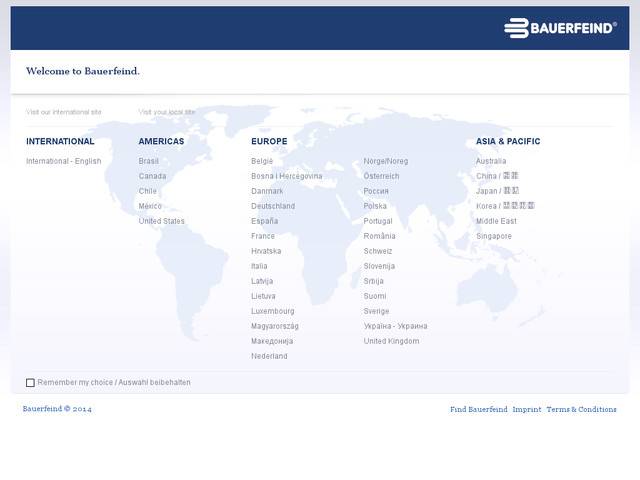Go to the Polska site
This screenshot has width=640, height=480.
[x=375, y=206]
